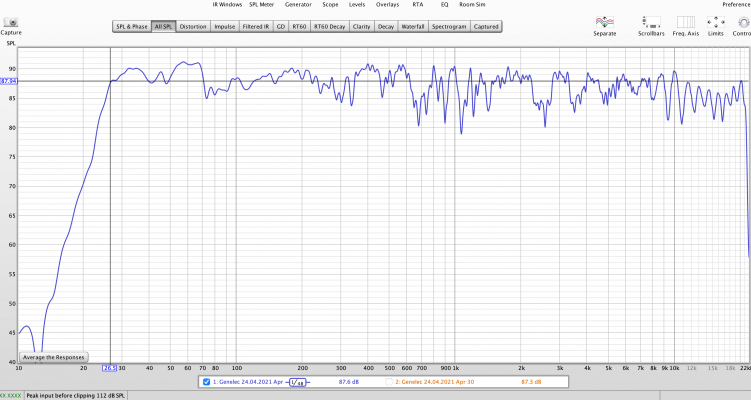This screenshot has width=751, height=400.
Task: Enable the checkbox for trace 2 Genelec Apr 30
Action: pyautogui.click(x=389, y=382)
